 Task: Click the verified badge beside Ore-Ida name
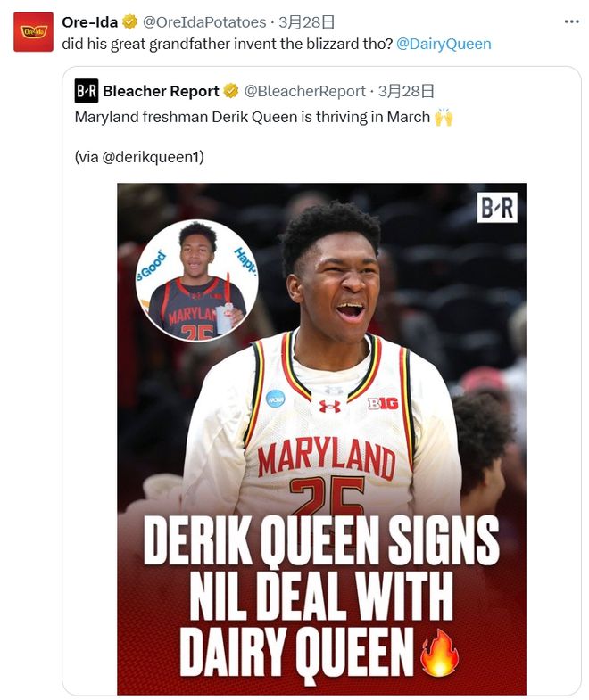pyautogui.click(x=129, y=21)
